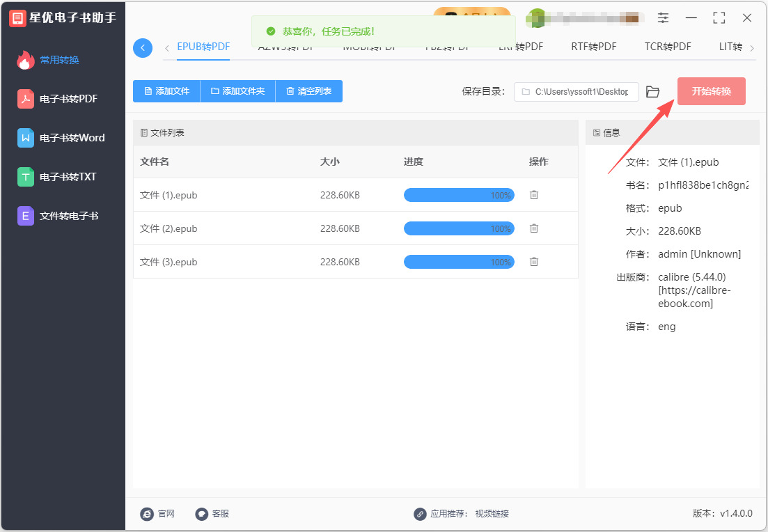Click the 开始转换 button
Image resolution: width=768 pixels, height=532 pixels.
click(x=711, y=91)
